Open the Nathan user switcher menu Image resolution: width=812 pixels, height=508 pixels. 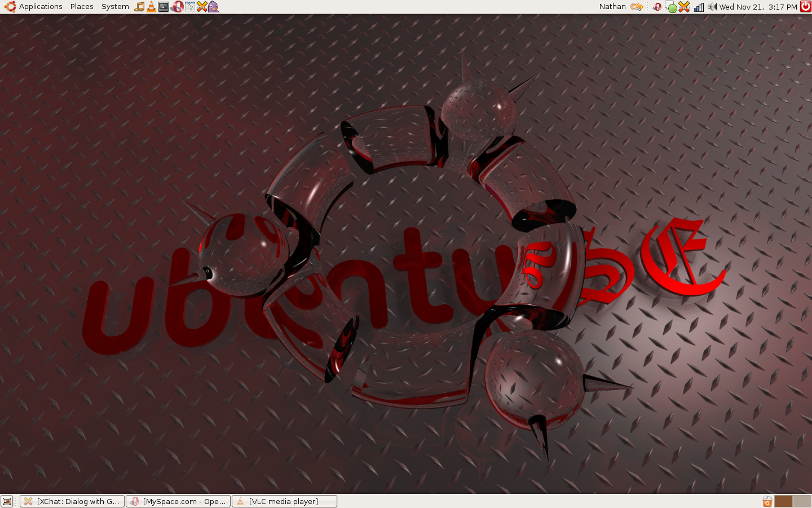point(612,7)
